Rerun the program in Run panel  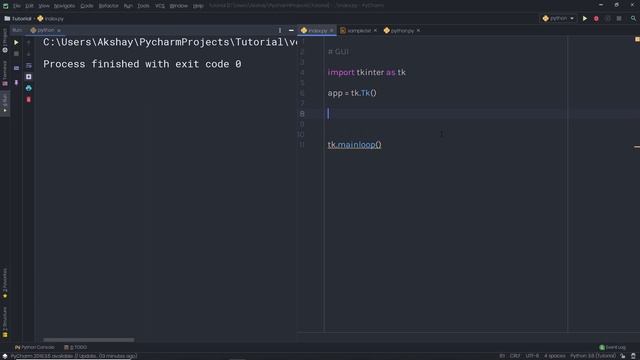pos(16,42)
